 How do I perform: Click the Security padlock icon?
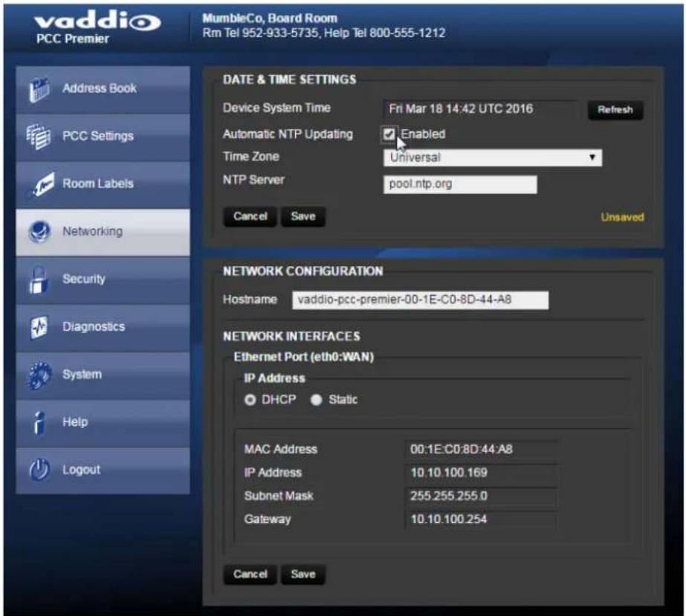[39, 279]
